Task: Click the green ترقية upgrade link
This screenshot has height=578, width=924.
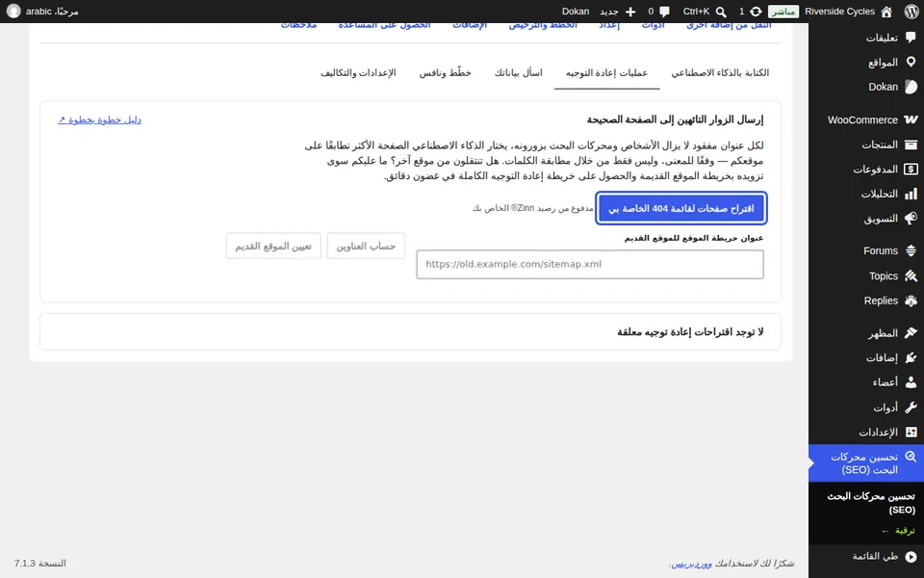Action: [x=898, y=531]
